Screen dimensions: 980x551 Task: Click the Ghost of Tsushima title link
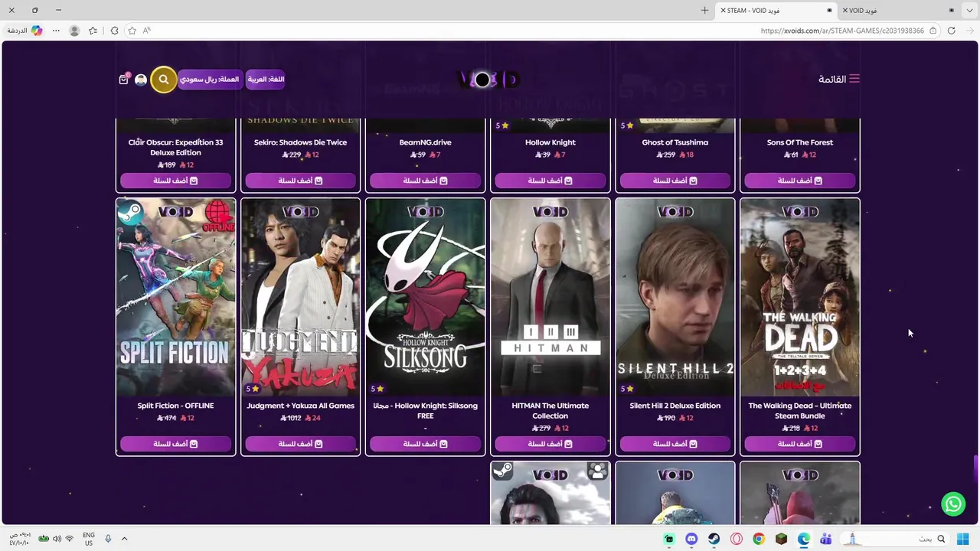(675, 142)
